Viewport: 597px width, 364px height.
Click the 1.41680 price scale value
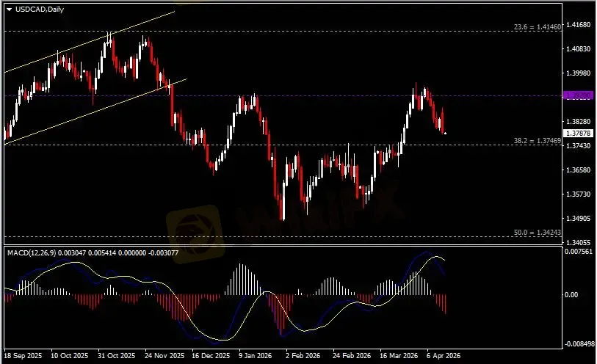[579, 25]
